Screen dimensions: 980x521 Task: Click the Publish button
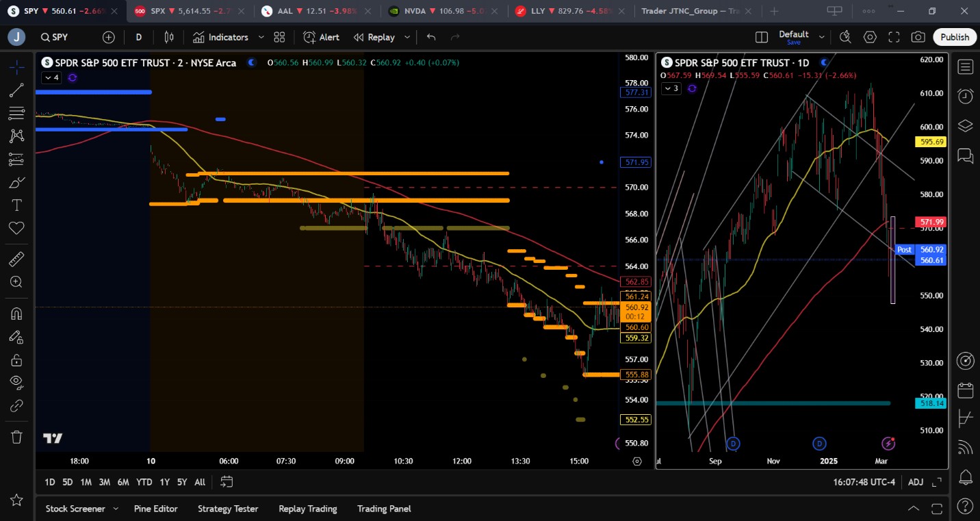coord(955,38)
